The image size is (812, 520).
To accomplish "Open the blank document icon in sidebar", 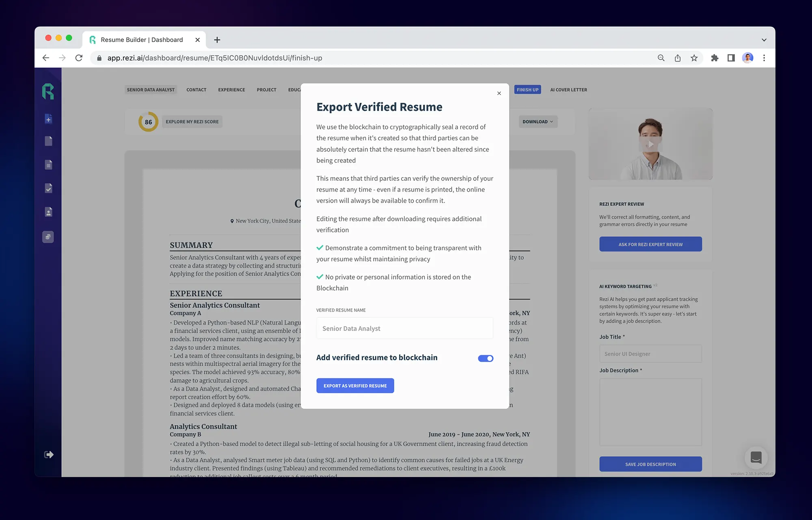I will (x=48, y=141).
